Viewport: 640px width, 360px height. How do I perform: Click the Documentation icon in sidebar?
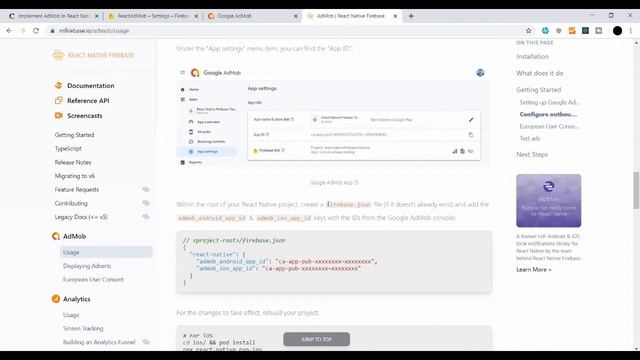tap(58, 85)
